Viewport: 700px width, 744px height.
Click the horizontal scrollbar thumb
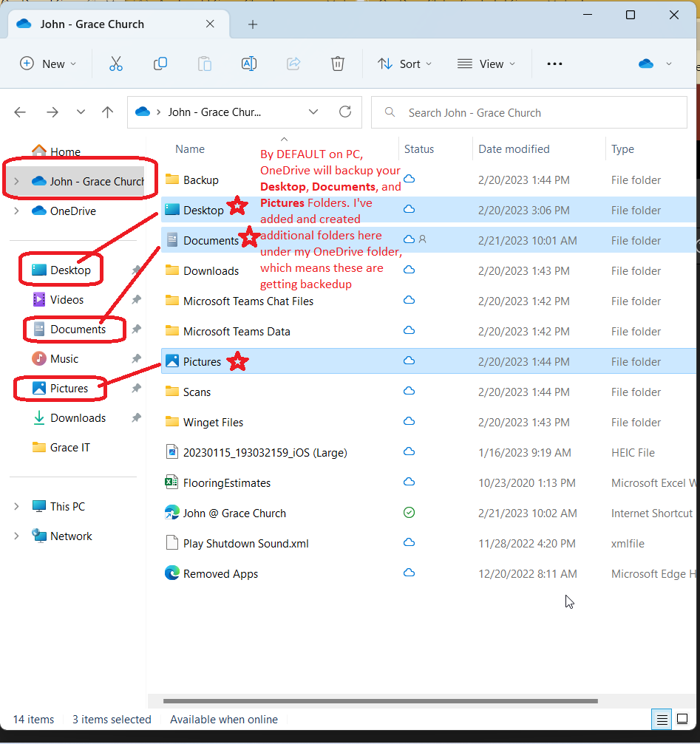(380, 701)
